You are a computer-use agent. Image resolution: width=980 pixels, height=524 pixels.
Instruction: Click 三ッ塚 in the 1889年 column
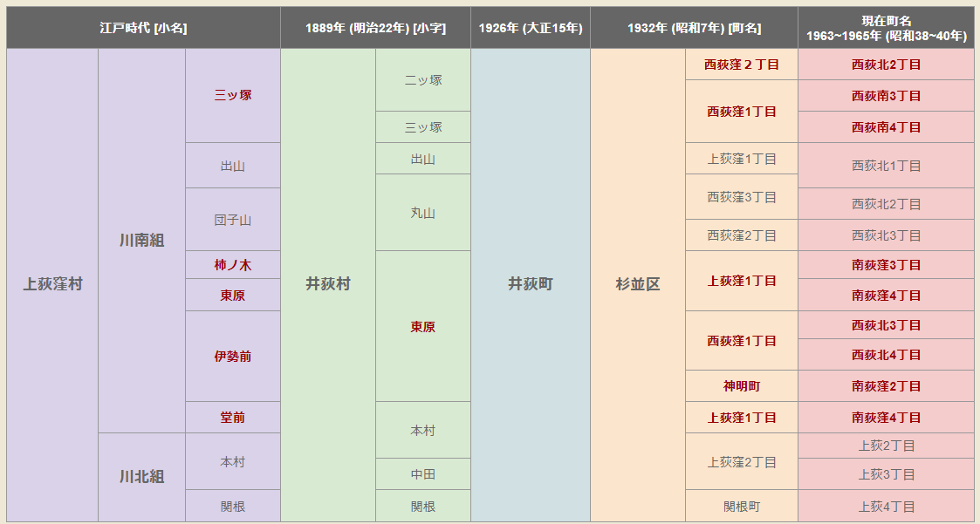tap(423, 126)
